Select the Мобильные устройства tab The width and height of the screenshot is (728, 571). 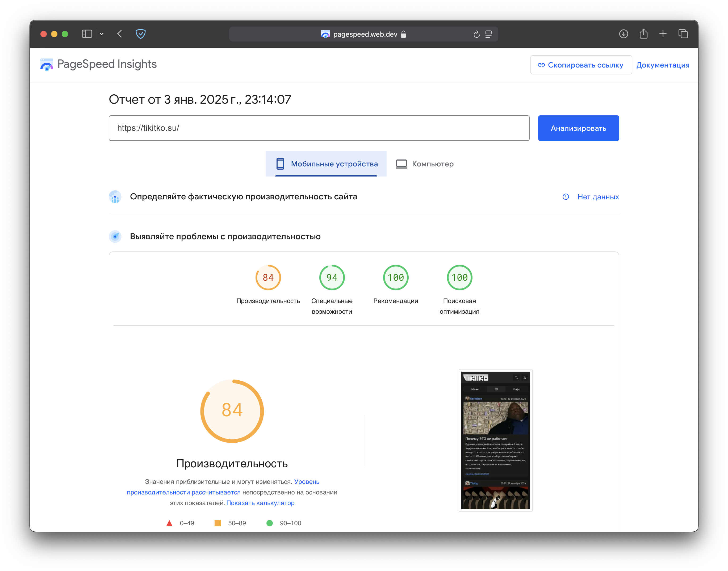[326, 164]
